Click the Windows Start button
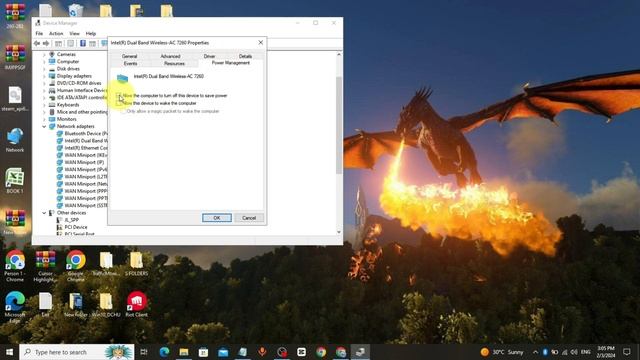This screenshot has height=360, width=640. (9, 352)
